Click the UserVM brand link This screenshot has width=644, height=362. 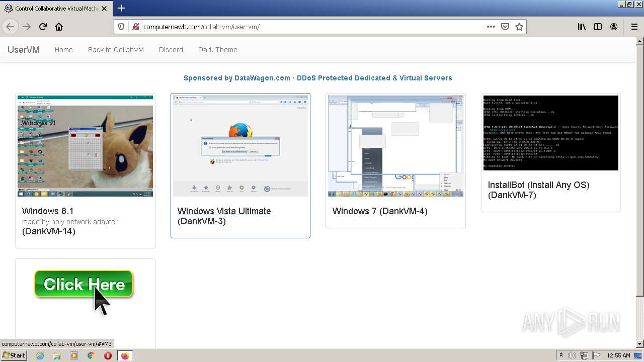click(x=23, y=50)
